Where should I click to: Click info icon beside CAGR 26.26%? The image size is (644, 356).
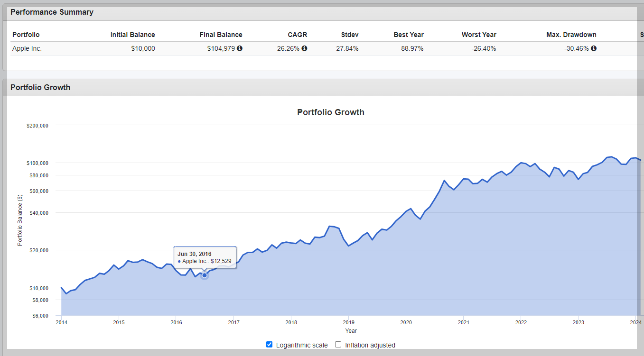[x=304, y=48]
